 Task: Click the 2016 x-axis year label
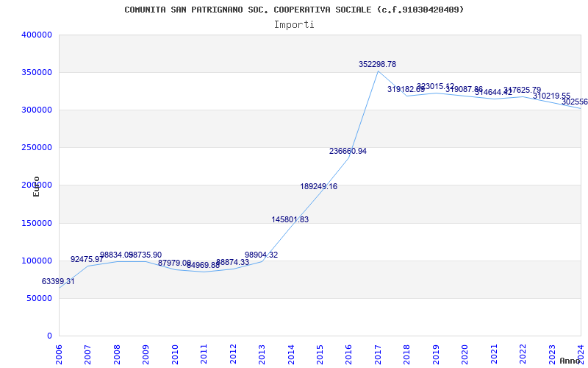348,354
